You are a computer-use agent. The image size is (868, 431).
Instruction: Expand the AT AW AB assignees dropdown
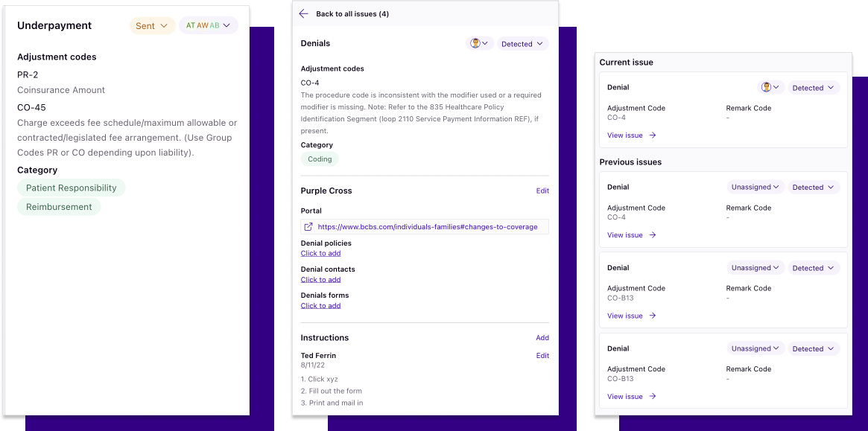pos(208,25)
